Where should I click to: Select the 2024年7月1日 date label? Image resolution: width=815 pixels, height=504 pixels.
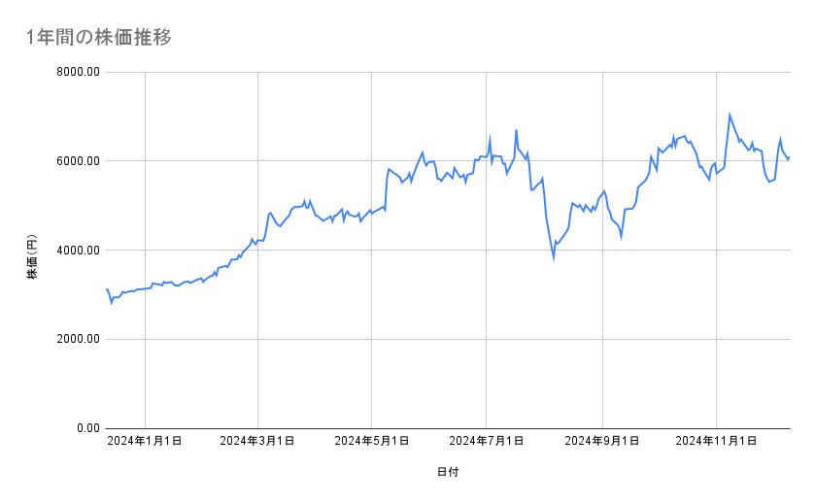[x=487, y=442]
